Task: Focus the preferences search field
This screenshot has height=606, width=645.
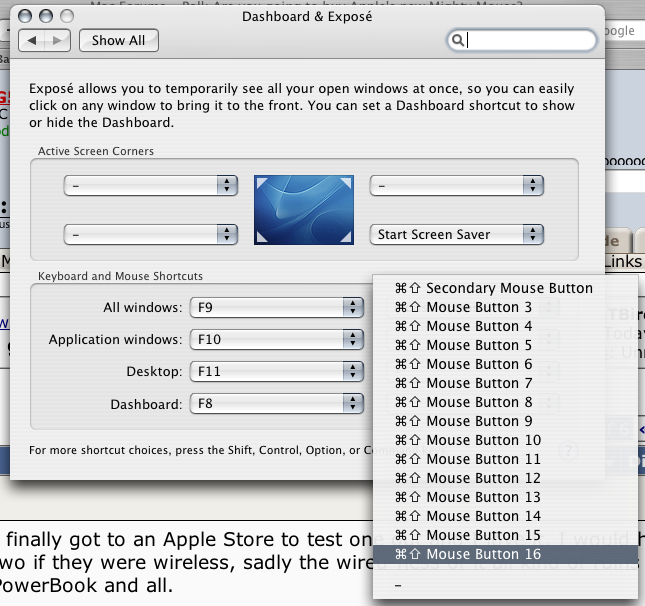Action: click(x=522, y=40)
